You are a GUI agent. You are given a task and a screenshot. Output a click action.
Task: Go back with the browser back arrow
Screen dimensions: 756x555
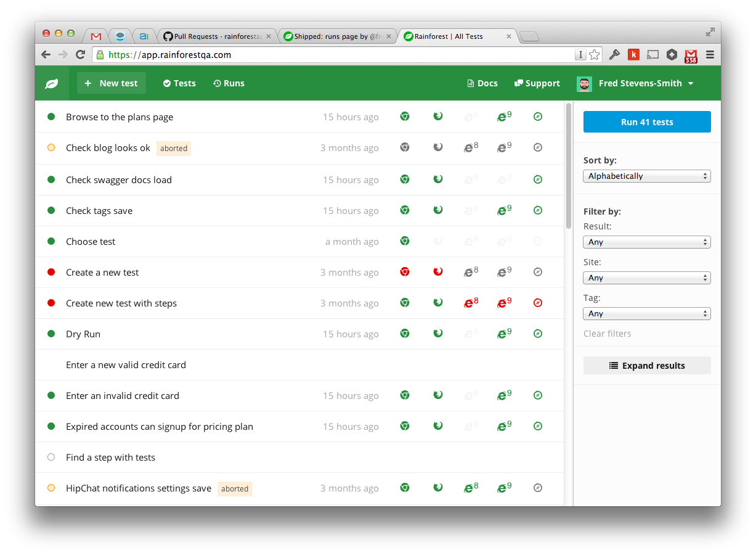click(x=46, y=55)
